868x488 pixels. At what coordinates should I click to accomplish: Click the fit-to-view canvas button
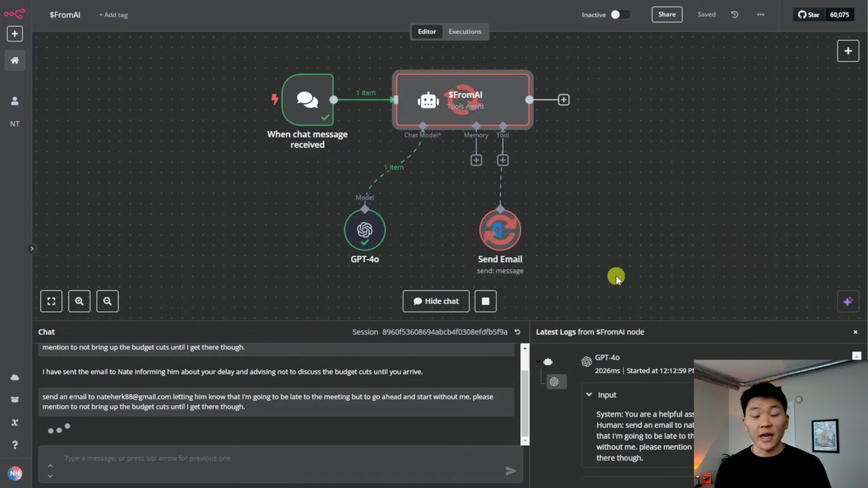tap(51, 301)
